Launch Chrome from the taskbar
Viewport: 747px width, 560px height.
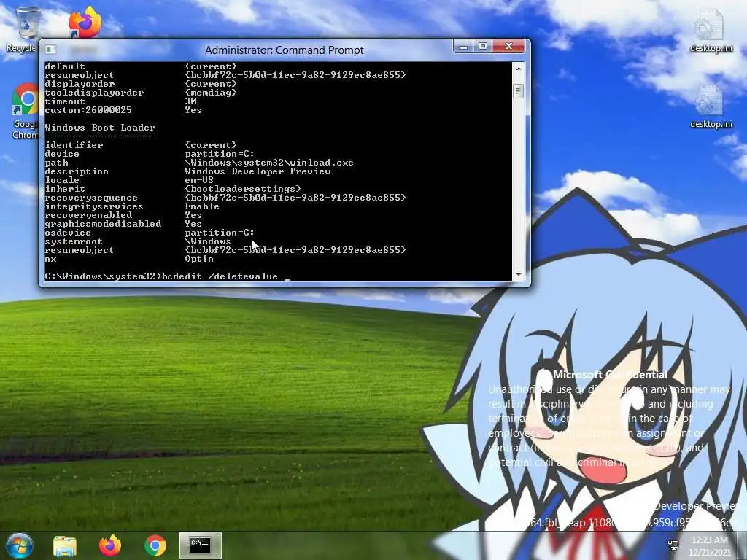155,545
